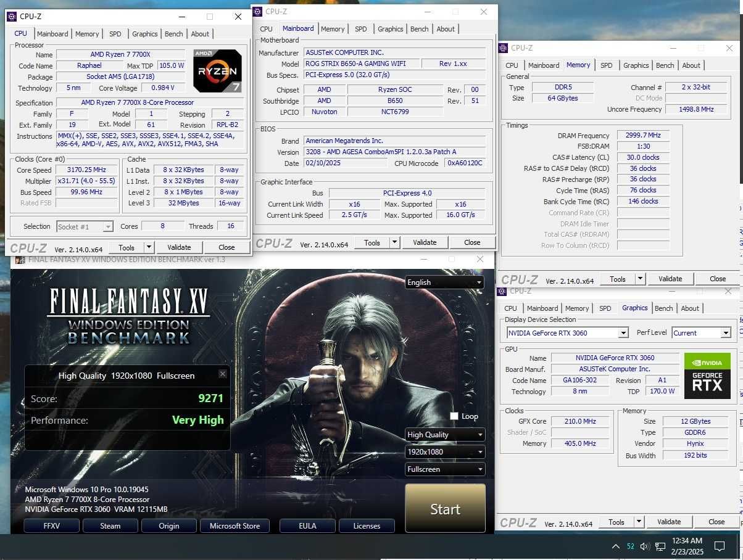Expand Tools arrow in the Memory tab window

pos(640,279)
